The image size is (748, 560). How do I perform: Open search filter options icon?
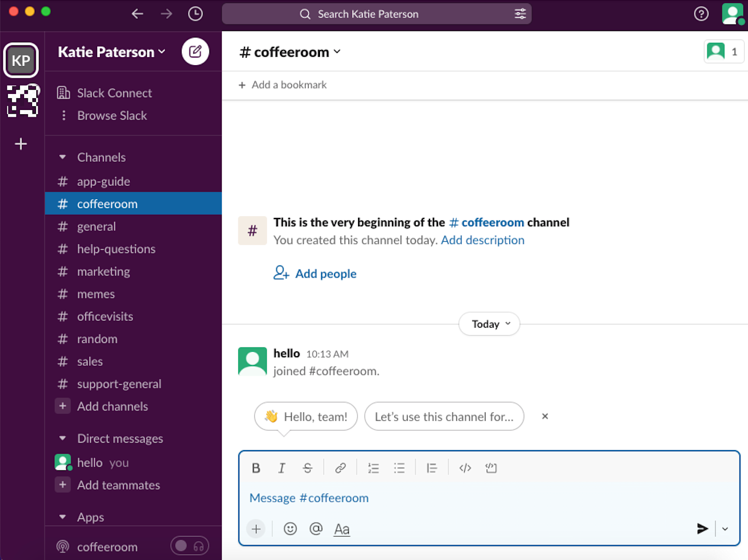pos(520,14)
